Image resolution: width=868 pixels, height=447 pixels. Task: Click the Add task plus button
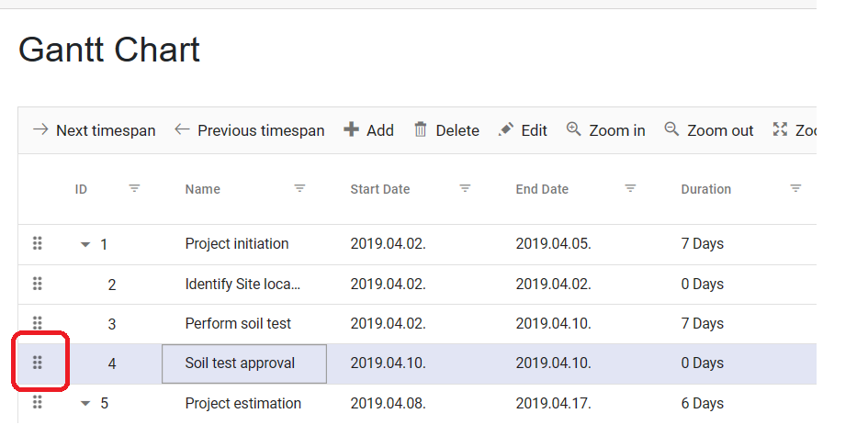368,130
